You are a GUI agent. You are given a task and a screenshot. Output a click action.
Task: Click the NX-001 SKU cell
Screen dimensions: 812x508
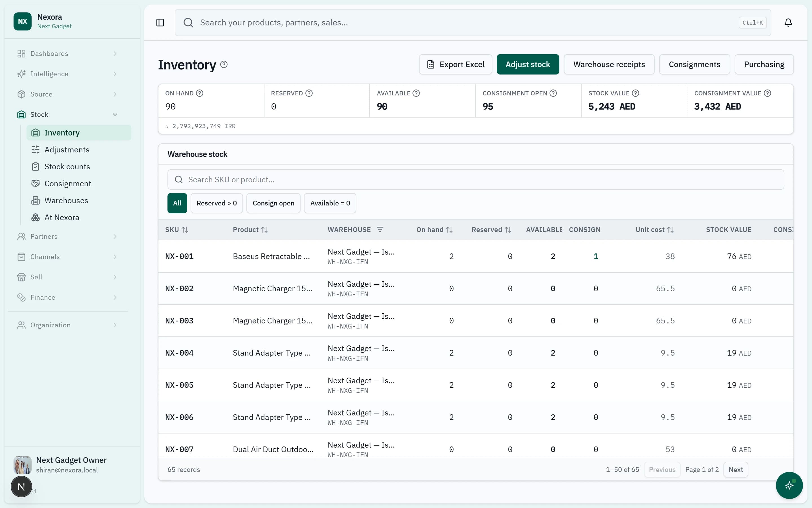click(x=179, y=256)
